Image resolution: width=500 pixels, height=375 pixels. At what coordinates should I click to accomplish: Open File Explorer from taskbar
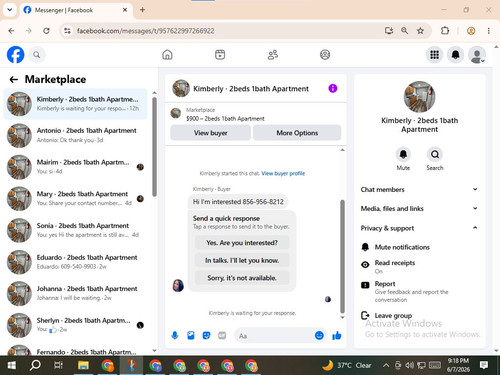[x=83, y=365]
